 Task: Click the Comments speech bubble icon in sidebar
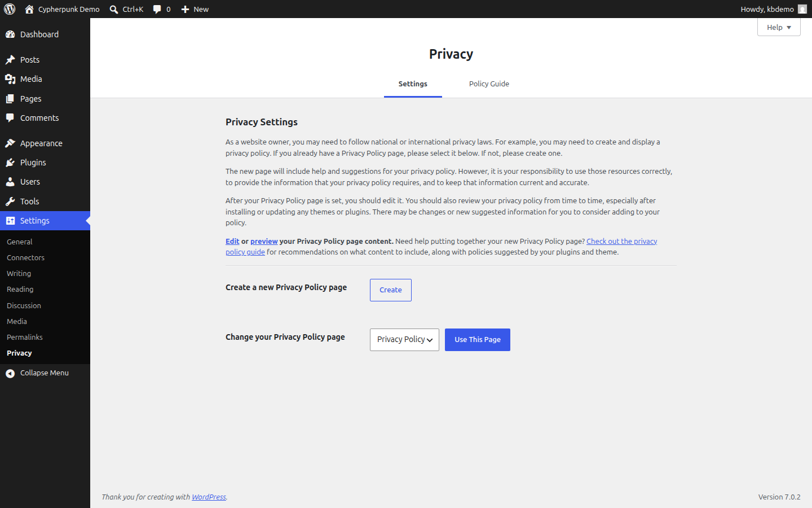tap(10, 118)
